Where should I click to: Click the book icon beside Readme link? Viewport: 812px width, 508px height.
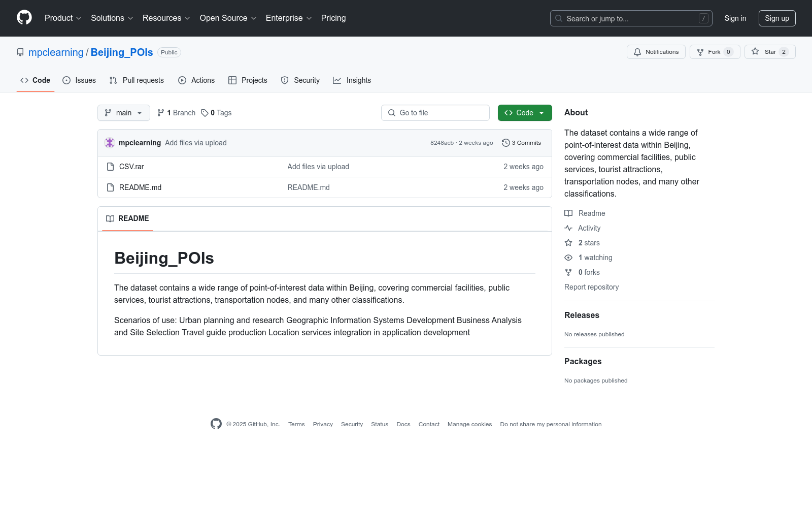[568, 213]
